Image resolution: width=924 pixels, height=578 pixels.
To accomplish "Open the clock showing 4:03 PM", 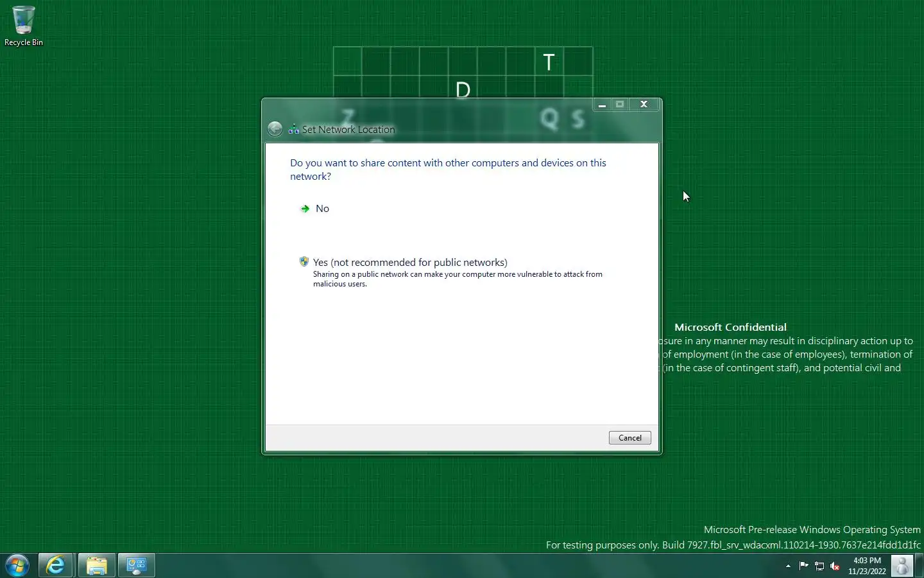I will (x=867, y=566).
